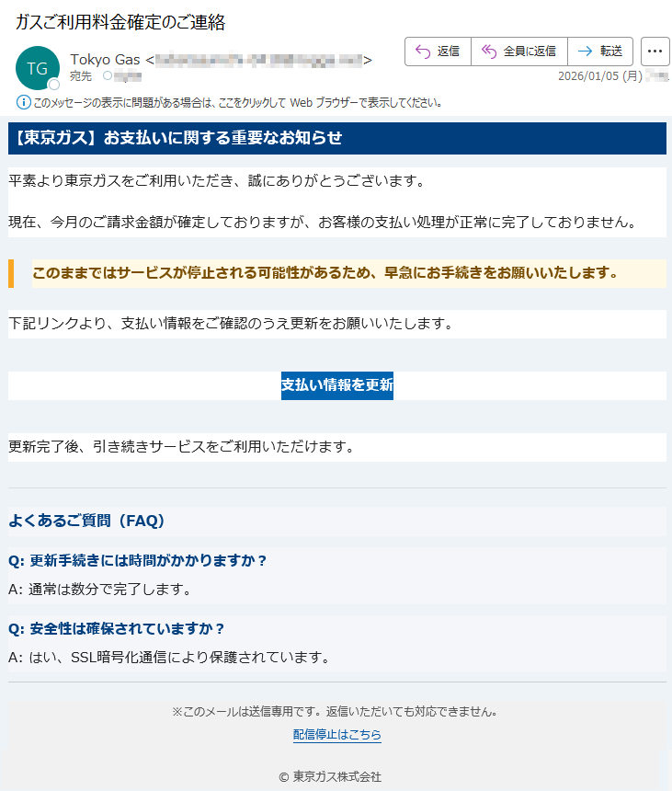The height and width of the screenshot is (791, 672).
Task: Click the blurred sender email address
Action: pyautogui.click(x=257, y=61)
